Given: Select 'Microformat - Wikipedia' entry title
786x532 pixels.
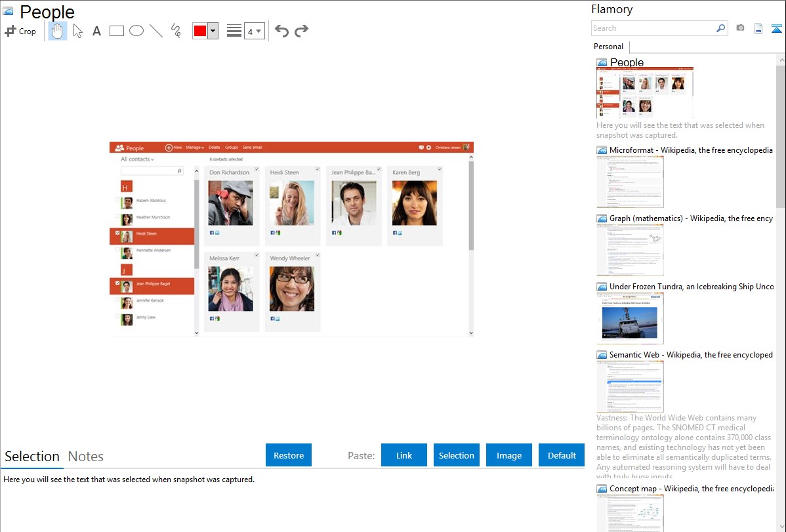Looking at the screenshot, I should coord(692,150).
